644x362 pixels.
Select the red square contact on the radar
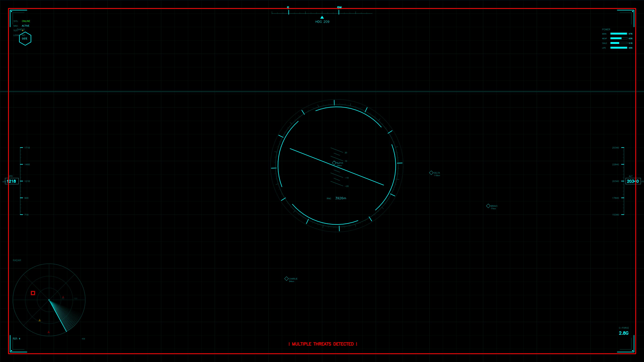click(33, 293)
